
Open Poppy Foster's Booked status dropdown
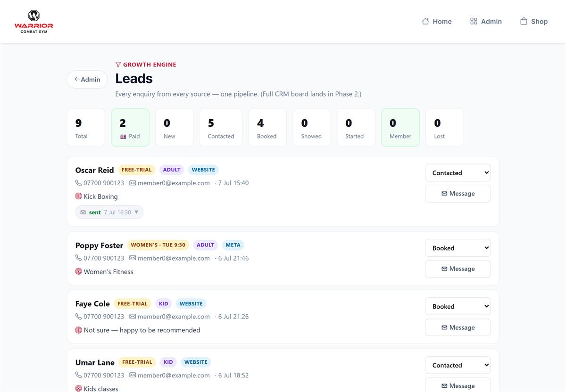click(458, 248)
